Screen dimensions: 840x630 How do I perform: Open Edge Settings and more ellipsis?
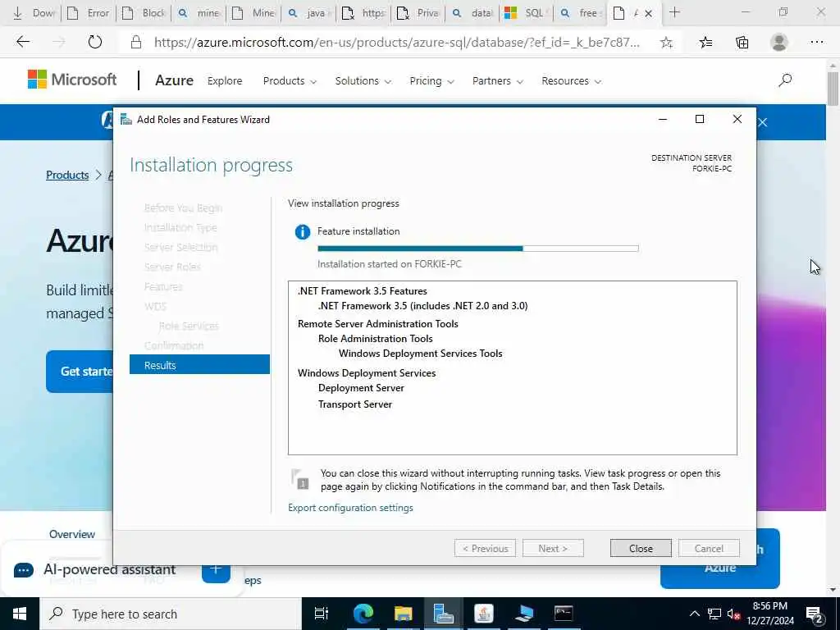pos(816,42)
